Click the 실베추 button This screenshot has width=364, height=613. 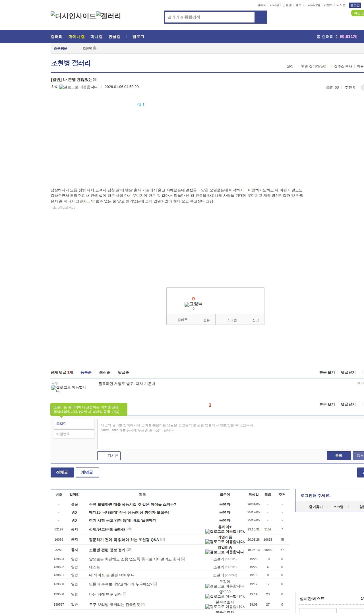coord(179,320)
